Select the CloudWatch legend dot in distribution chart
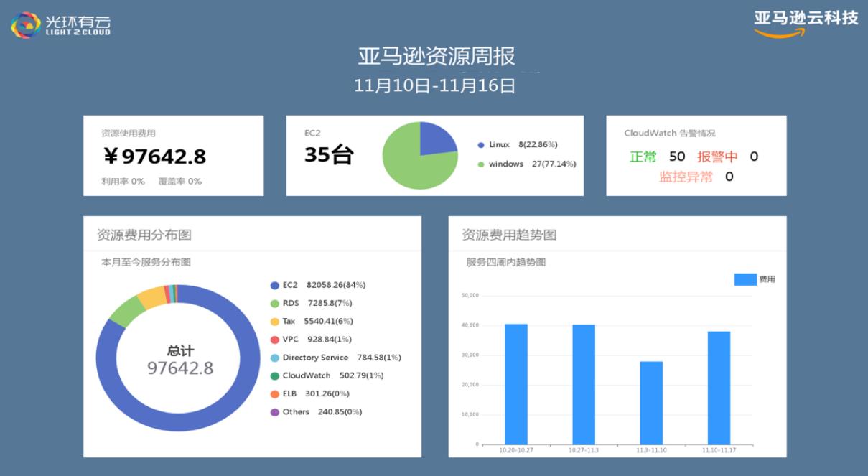The image size is (868, 476). (274, 375)
